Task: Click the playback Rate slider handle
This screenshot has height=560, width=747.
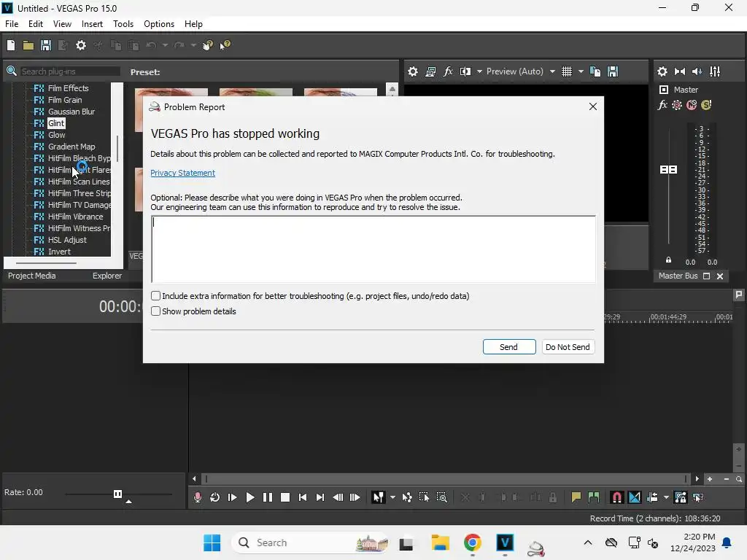Action: tap(117, 494)
